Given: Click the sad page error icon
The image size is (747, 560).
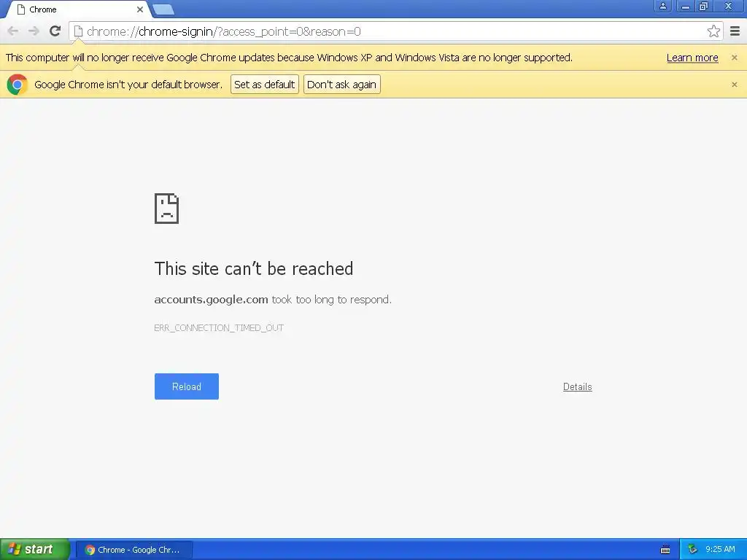Looking at the screenshot, I should coord(167,209).
